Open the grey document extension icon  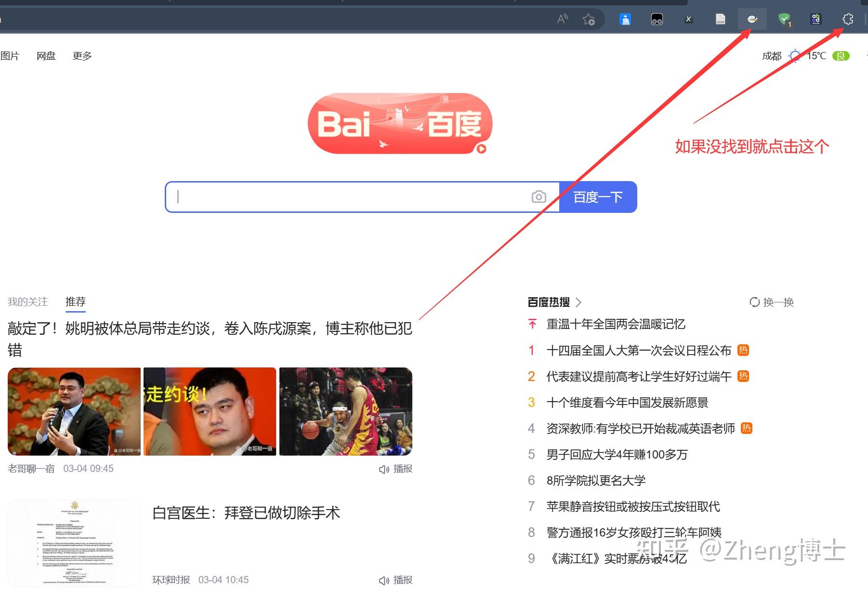tap(720, 19)
